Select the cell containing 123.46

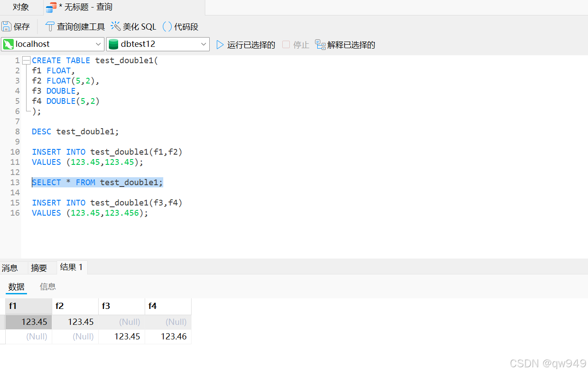(175, 336)
